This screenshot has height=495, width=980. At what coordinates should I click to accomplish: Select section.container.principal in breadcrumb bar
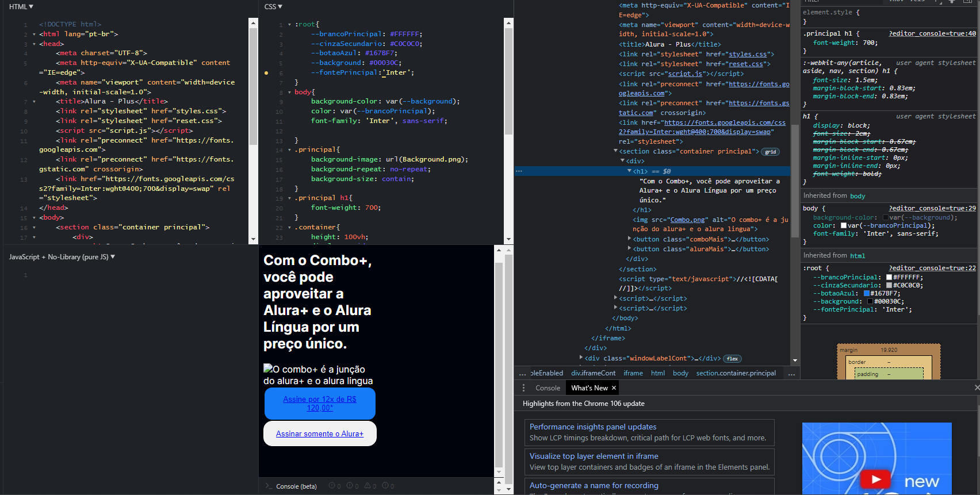(x=736, y=373)
